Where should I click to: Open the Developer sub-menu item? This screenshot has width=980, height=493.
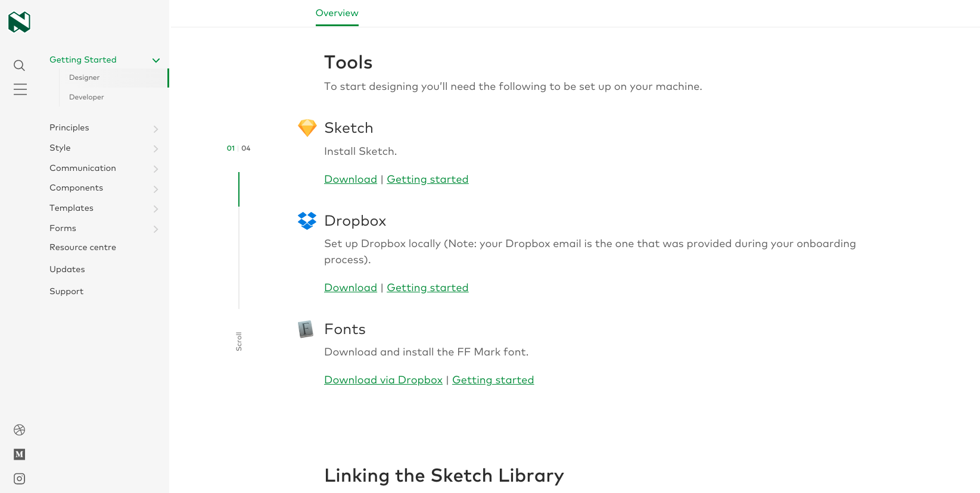point(86,97)
